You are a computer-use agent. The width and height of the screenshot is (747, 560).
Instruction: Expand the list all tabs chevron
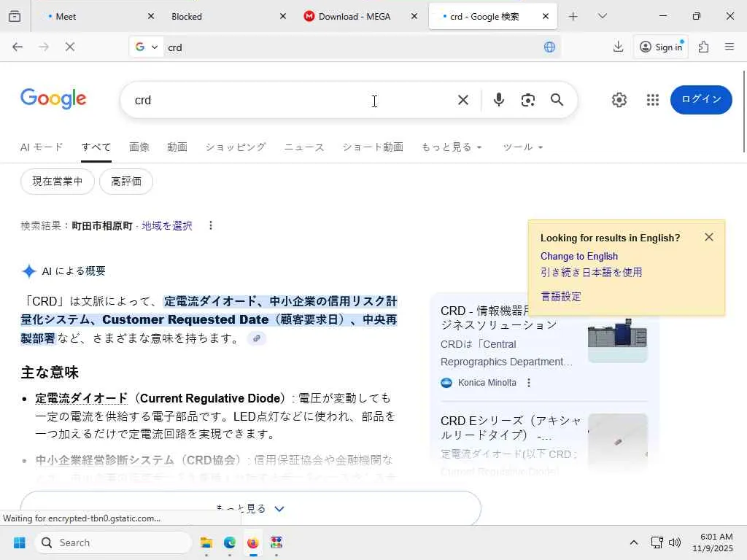tap(602, 16)
